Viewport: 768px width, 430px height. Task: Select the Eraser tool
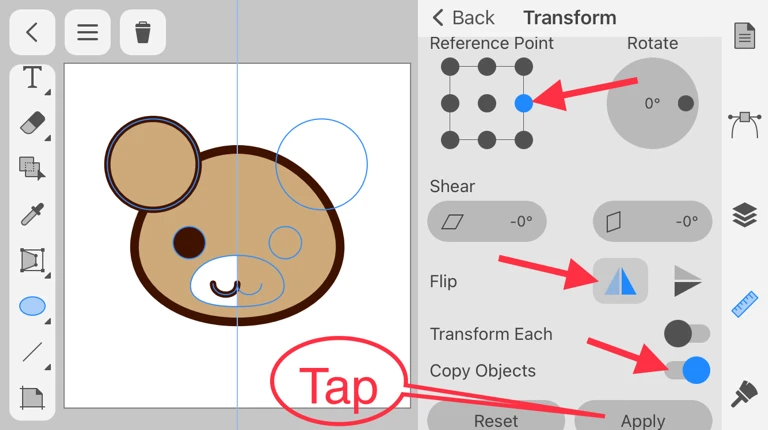[x=32, y=123]
